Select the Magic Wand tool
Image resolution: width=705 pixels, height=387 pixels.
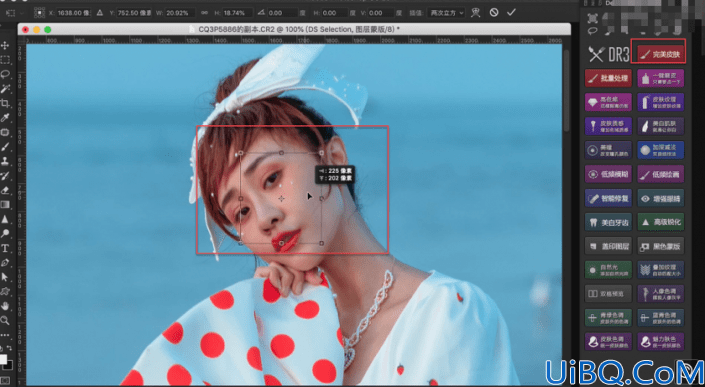[5, 89]
